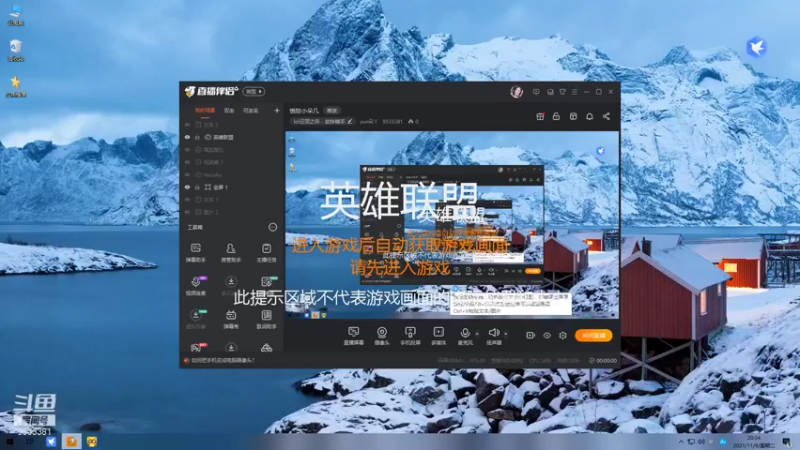Add the 摄像头 camera source

click(382, 336)
